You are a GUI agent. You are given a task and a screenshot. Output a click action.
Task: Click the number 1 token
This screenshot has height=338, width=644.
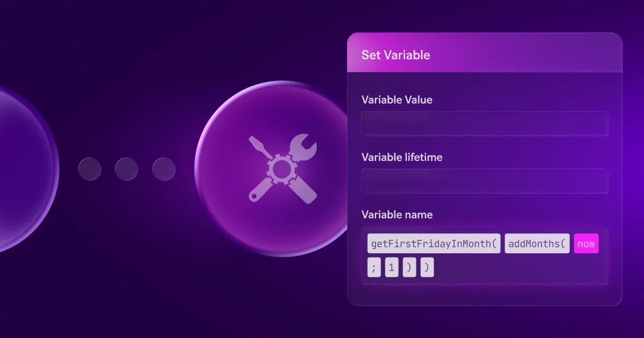(391, 268)
